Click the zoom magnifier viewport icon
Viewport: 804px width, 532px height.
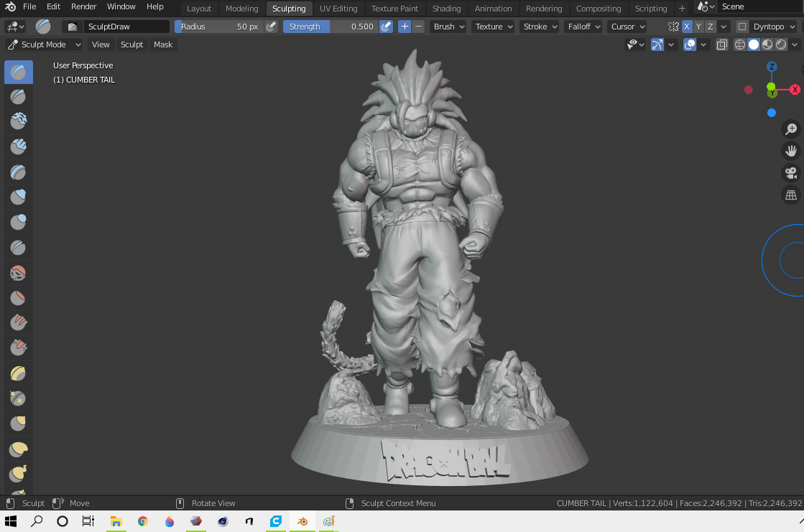pos(791,129)
